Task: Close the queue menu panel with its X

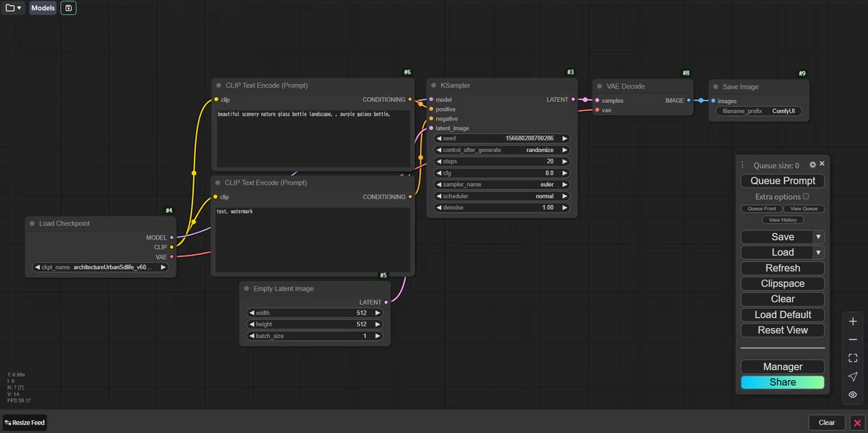Action: coord(822,164)
